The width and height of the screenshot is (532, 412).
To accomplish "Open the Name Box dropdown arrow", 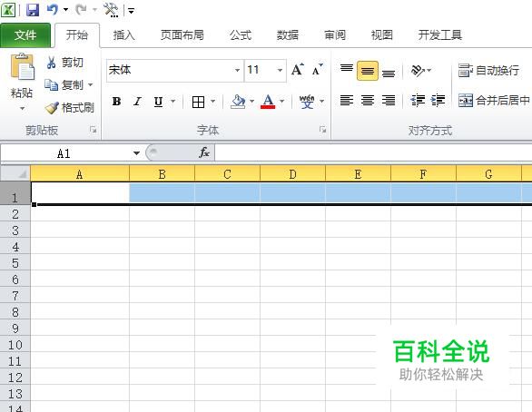I will click(136, 153).
